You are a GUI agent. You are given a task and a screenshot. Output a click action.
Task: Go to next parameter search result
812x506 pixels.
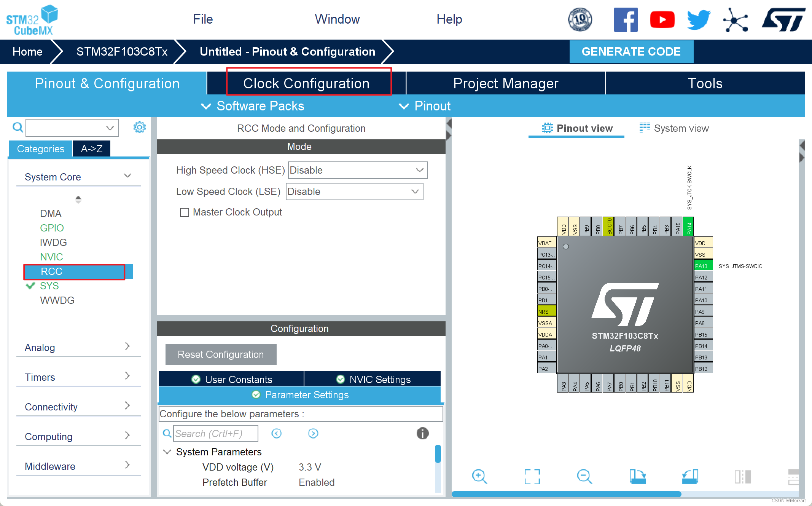point(313,433)
